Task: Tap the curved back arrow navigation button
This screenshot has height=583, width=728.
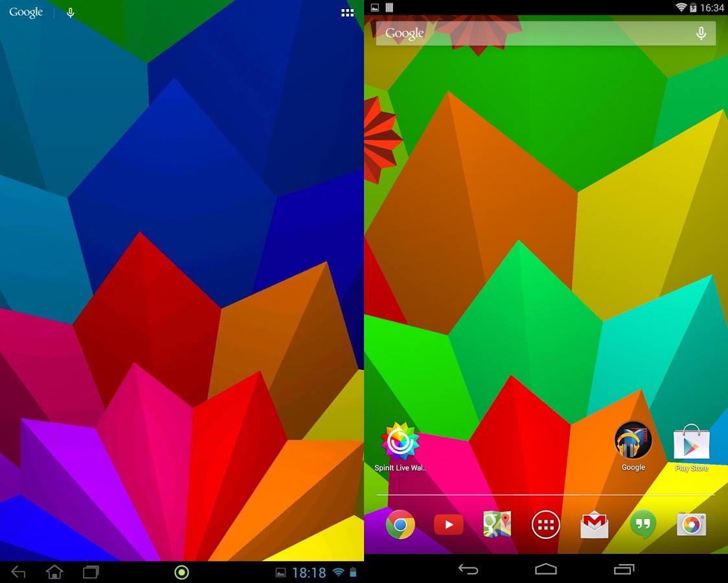Action: tap(468, 569)
